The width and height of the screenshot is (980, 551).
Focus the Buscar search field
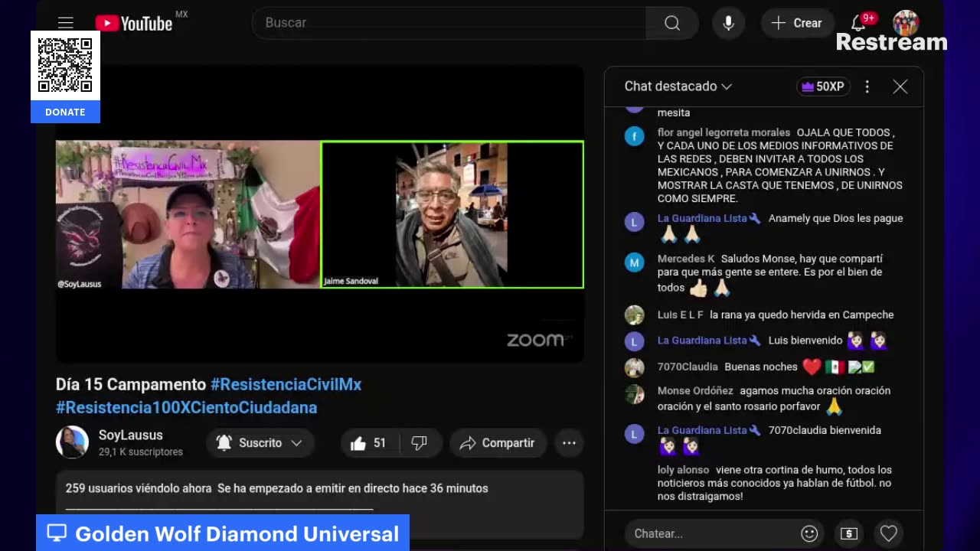click(x=449, y=23)
